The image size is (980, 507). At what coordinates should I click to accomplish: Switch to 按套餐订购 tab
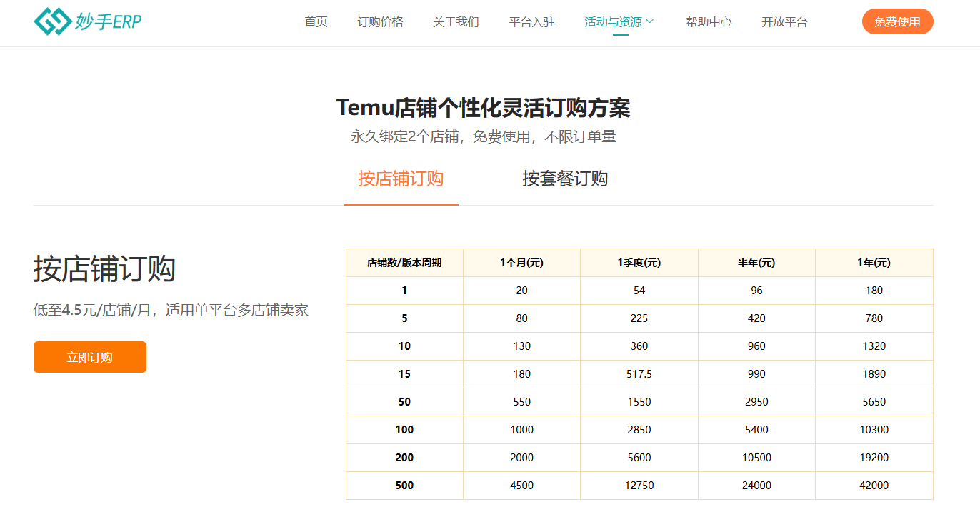coord(565,179)
